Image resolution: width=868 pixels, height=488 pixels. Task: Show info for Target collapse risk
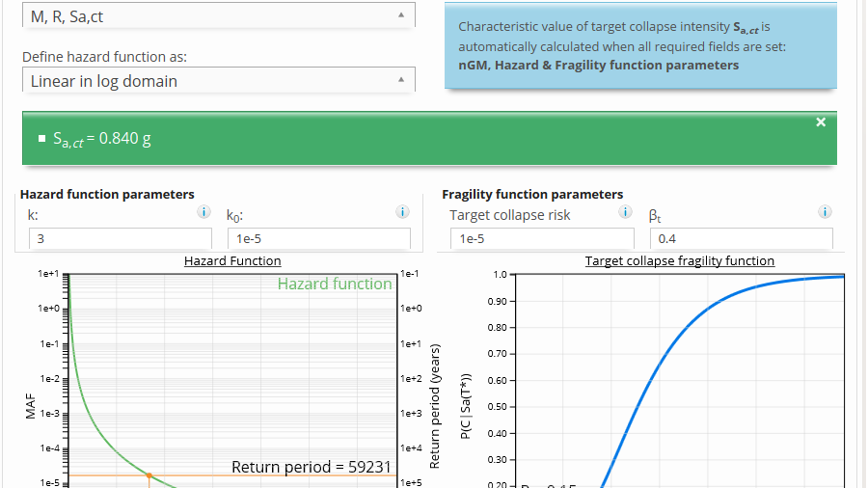pos(625,212)
